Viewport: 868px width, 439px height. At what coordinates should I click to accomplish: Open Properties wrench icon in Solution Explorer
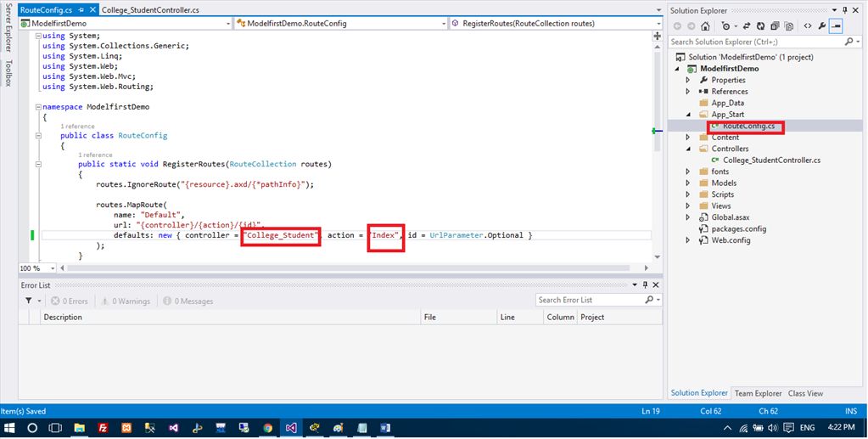click(x=822, y=26)
